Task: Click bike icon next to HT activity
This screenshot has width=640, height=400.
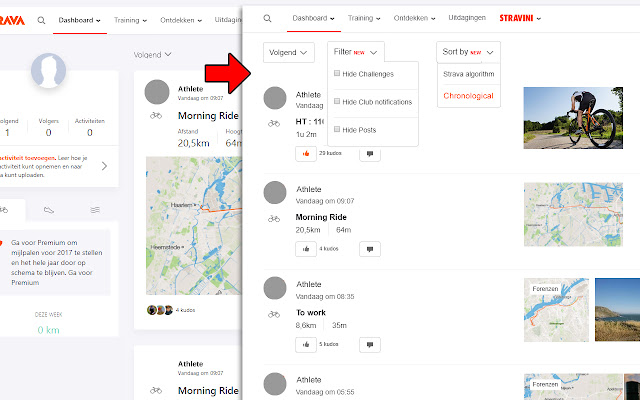Action: 274,123
